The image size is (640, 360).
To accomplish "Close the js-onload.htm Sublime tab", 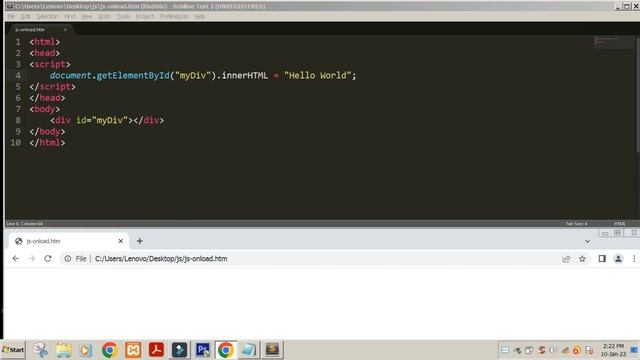I will [x=65, y=29].
